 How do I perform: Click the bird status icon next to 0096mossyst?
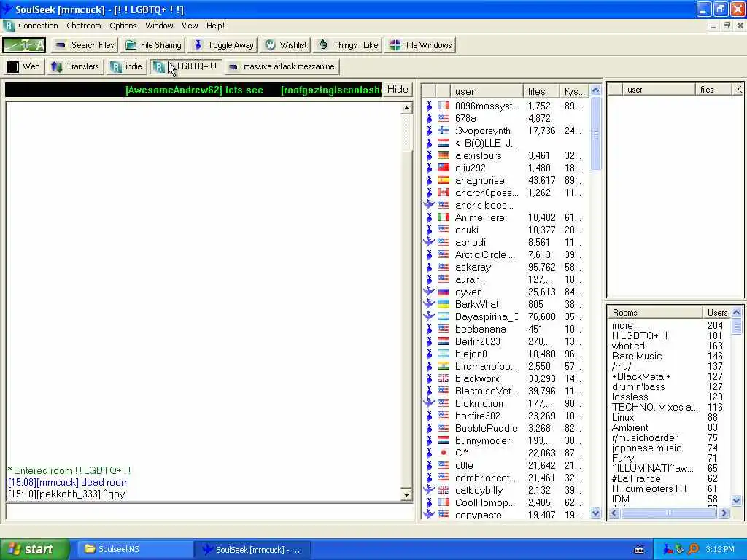(x=429, y=106)
